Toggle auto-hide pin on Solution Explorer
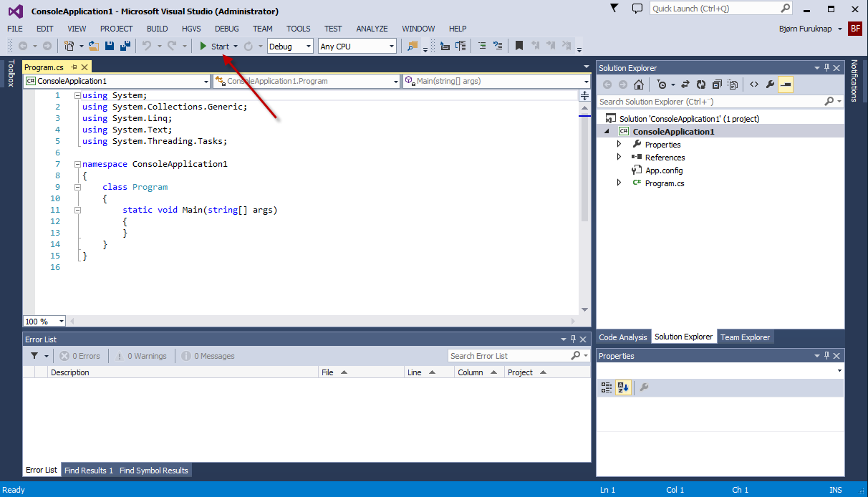The height and width of the screenshot is (497, 868). 826,68
